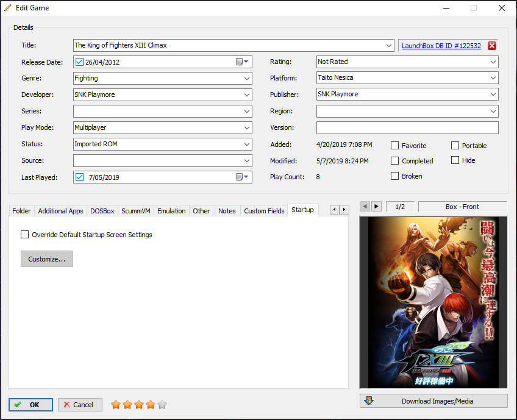Screen dimensions: 517x420
Task: Toggle the Last Played checkbox
Action: coord(79,177)
